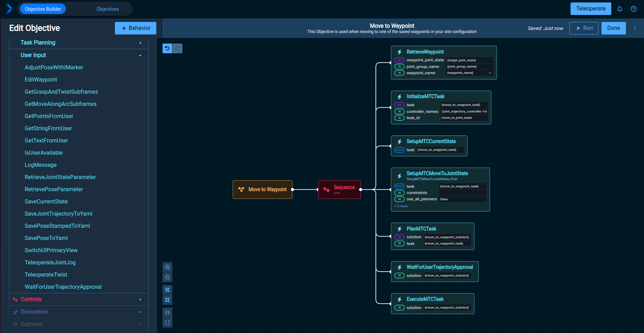The width and height of the screenshot is (644, 333).
Task: Click the Move to Waypoint tree icon
Action: [241, 189]
